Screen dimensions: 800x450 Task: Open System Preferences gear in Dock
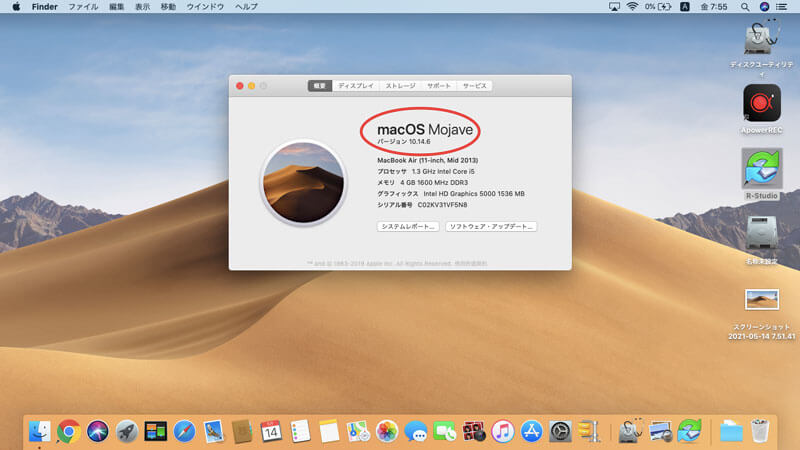[560, 432]
